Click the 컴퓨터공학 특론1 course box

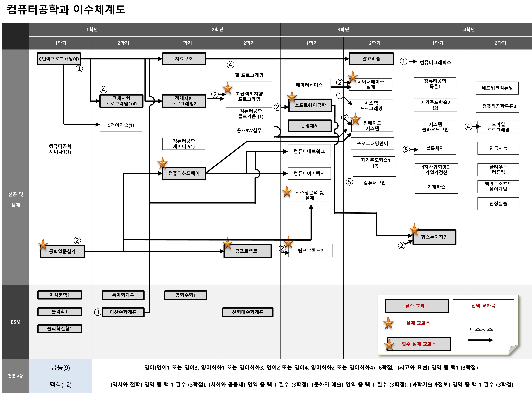[435, 84]
